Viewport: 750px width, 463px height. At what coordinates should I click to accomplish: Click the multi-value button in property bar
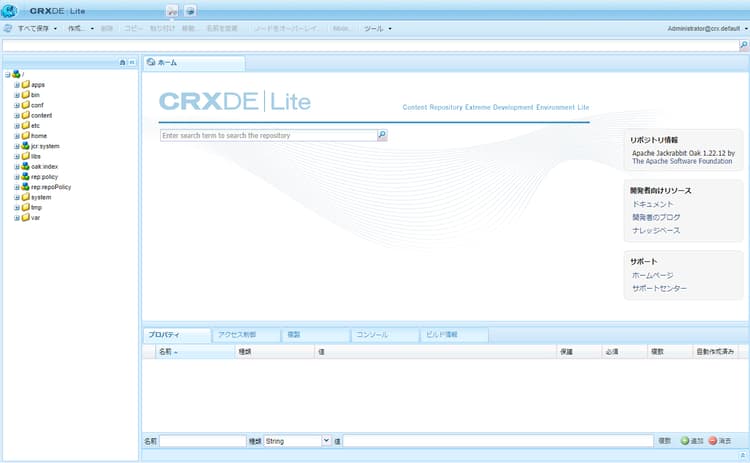(664, 441)
